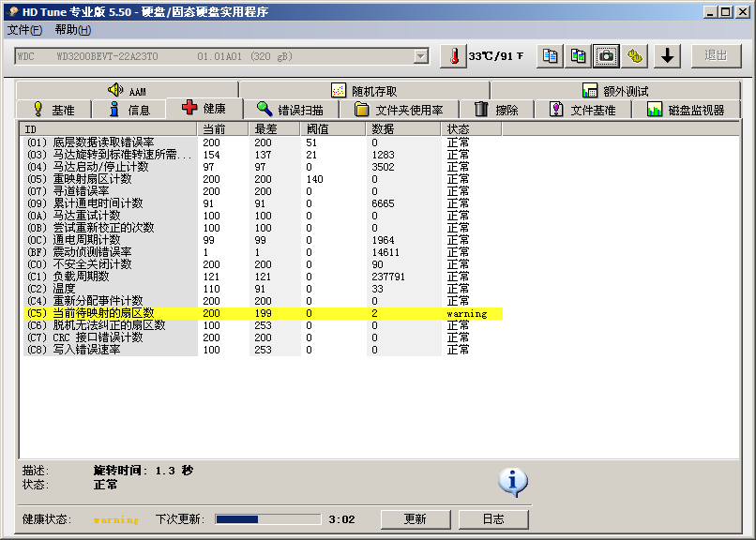Switch to the 随机存取 tab
756x540 pixels.
pos(365,91)
